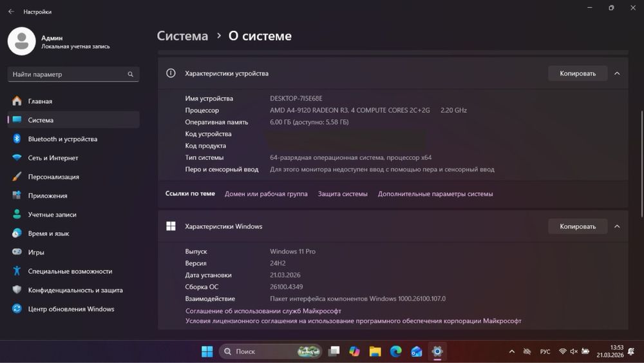This screenshot has height=363, width=644.
Task: Click the settings page vertical scrollbar
Action: click(x=641, y=164)
